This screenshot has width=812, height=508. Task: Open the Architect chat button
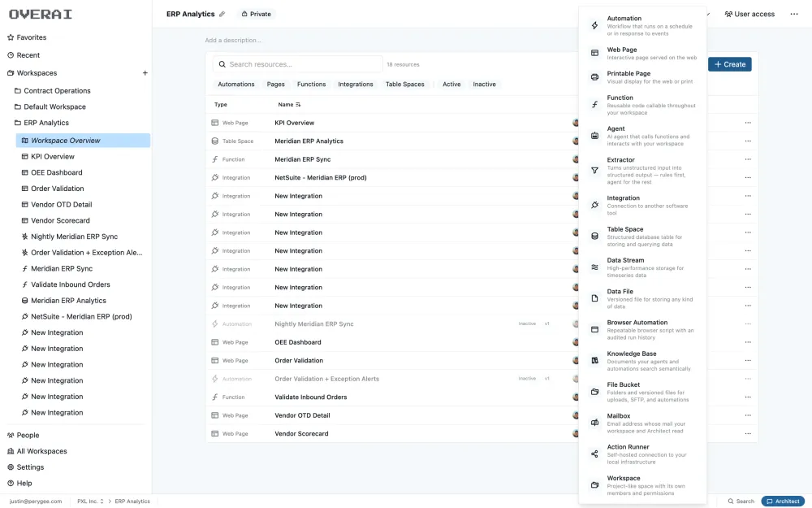(x=783, y=501)
